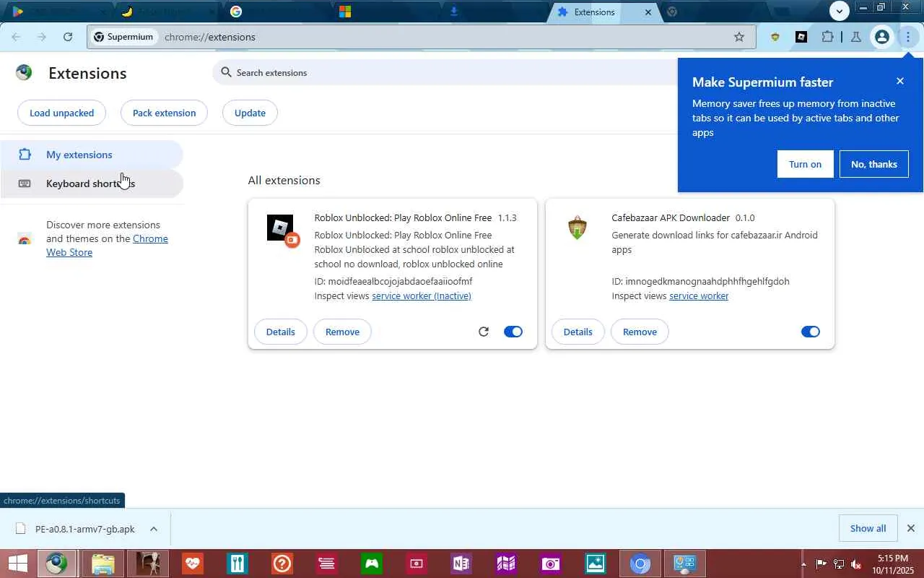The width and height of the screenshot is (924, 578).
Task: Click the Update button
Action: pyautogui.click(x=250, y=113)
